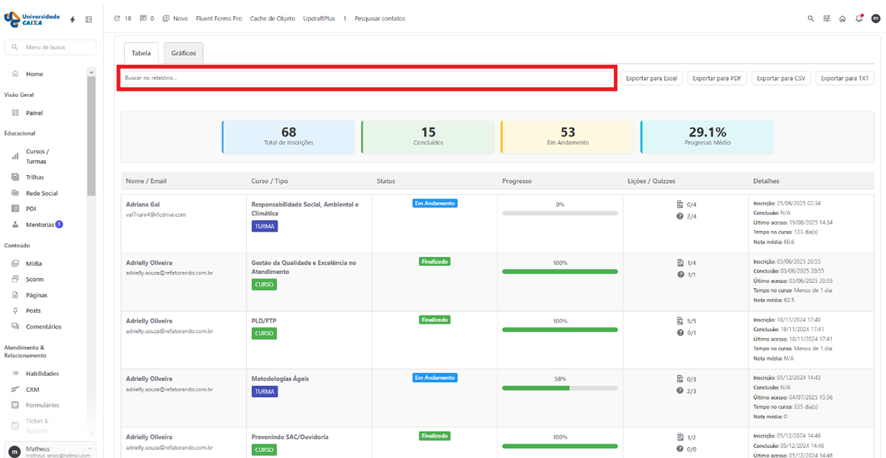Click the lightning bolt icon beside the logo
Image resolution: width=886 pixels, height=458 pixels.
pos(72,19)
